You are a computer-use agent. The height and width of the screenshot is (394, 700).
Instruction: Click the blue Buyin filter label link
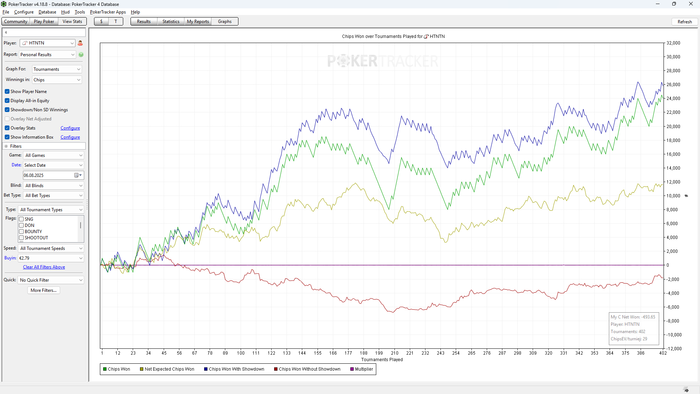point(10,258)
